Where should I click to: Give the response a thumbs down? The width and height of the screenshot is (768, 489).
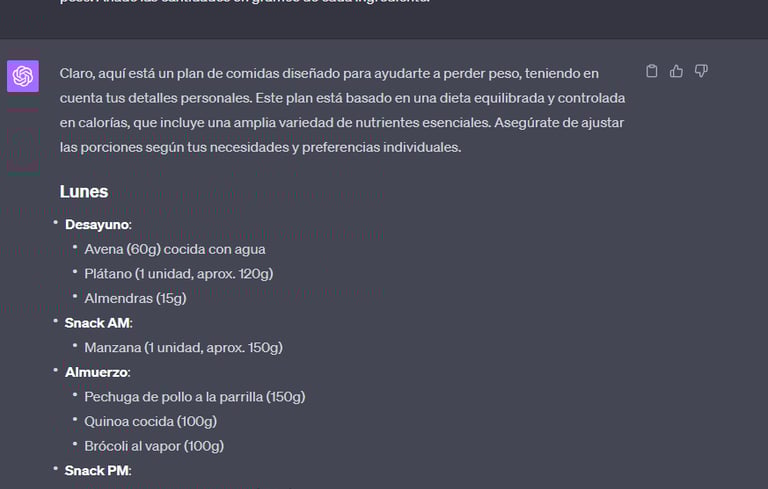[x=701, y=71]
